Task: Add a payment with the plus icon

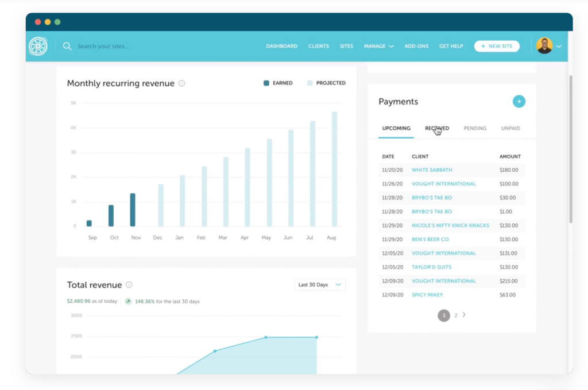Action: coord(519,101)
